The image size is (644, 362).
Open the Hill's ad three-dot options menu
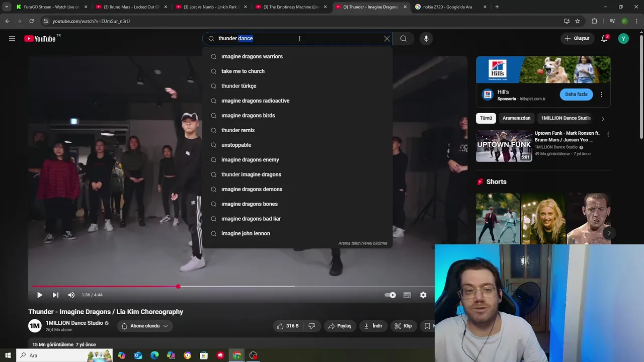[x=602, y=95]
